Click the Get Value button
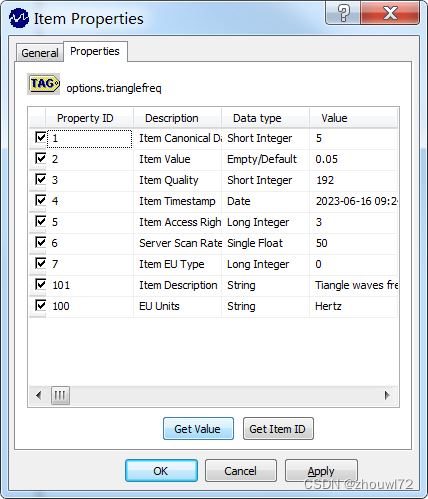 coord(198,429)
